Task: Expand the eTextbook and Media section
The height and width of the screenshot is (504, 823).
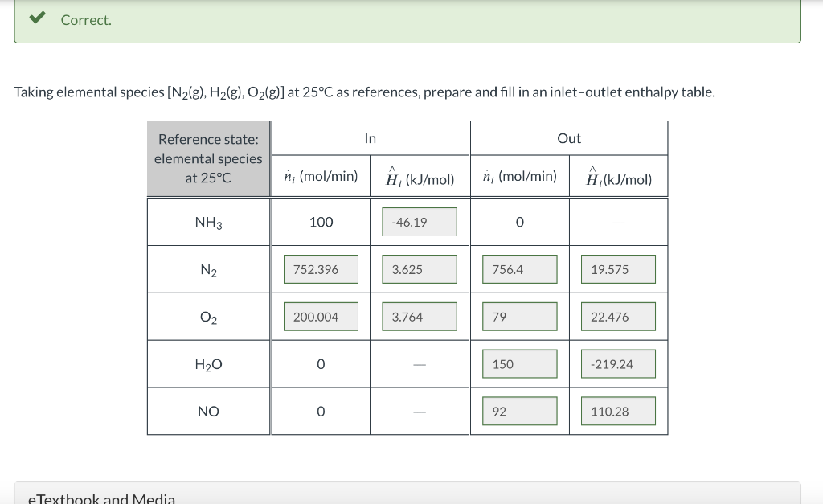Action: 102,497
